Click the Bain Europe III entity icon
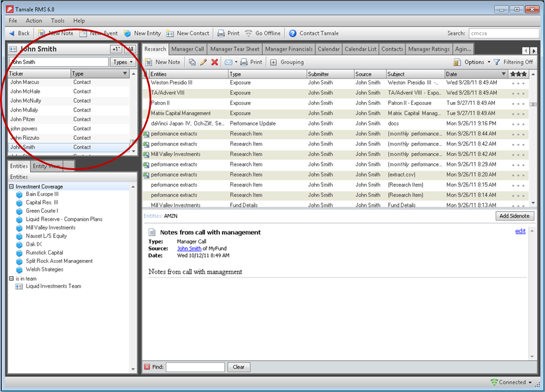The width and height of the screenshot is (545, 392). 19,195
